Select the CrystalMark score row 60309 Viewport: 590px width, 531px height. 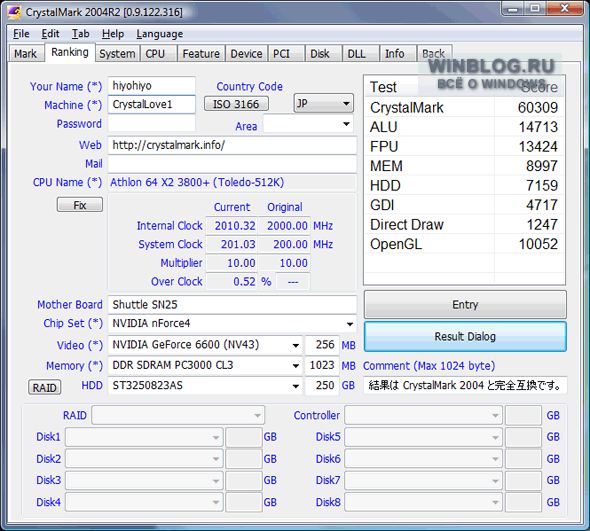[464, 108]
